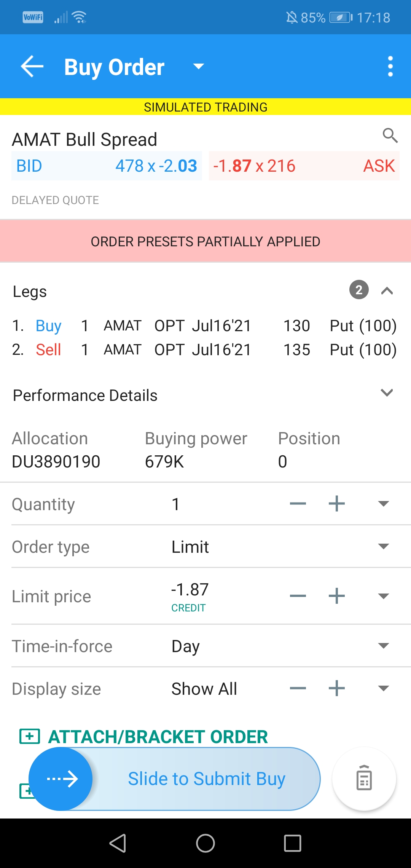Viewport: 411px width, 868px height.
Task: Open the order preview clipboard icon
Action: coord(364,779)
